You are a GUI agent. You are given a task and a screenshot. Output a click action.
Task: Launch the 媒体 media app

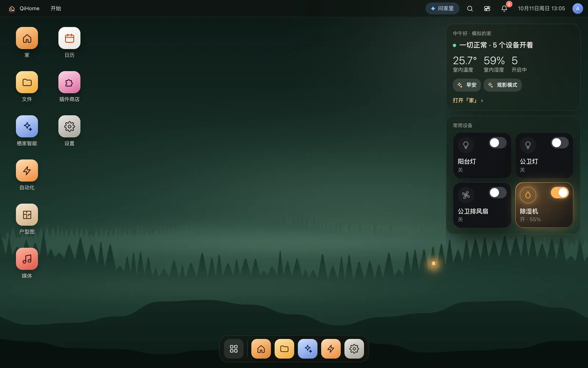pos(27,259)
